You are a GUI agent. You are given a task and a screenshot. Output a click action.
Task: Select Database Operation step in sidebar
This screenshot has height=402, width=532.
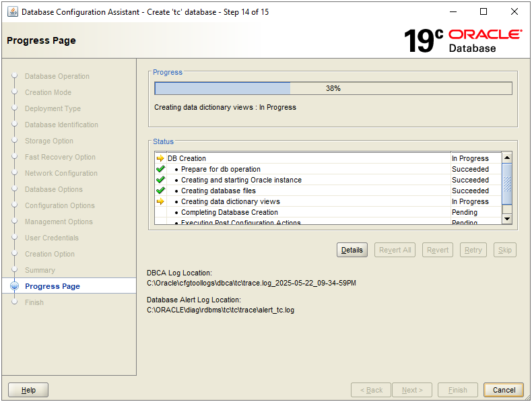coord(57,76)
